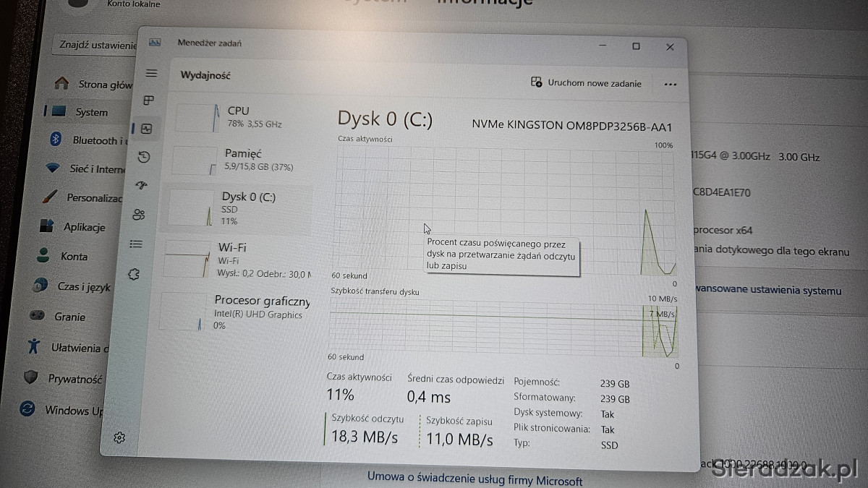
Task: Open Aplikacje in Settings sidebar
Action: coord(83,227)
